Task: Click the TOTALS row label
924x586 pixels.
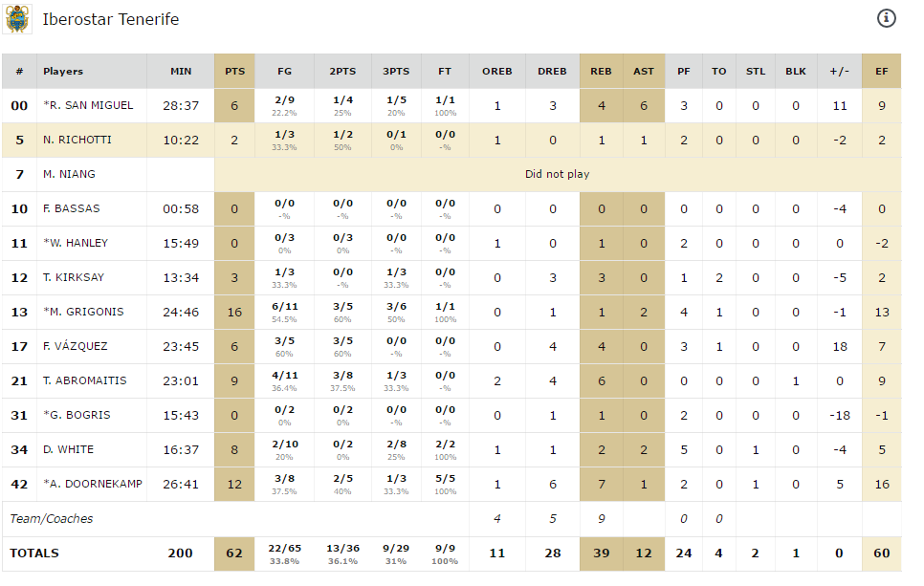Action: [x=34, y=553]
